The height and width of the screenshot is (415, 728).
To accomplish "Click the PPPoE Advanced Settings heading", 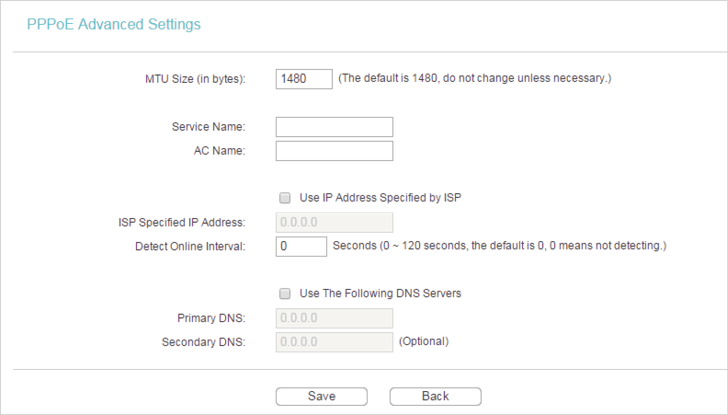I will tap(114, 24).
